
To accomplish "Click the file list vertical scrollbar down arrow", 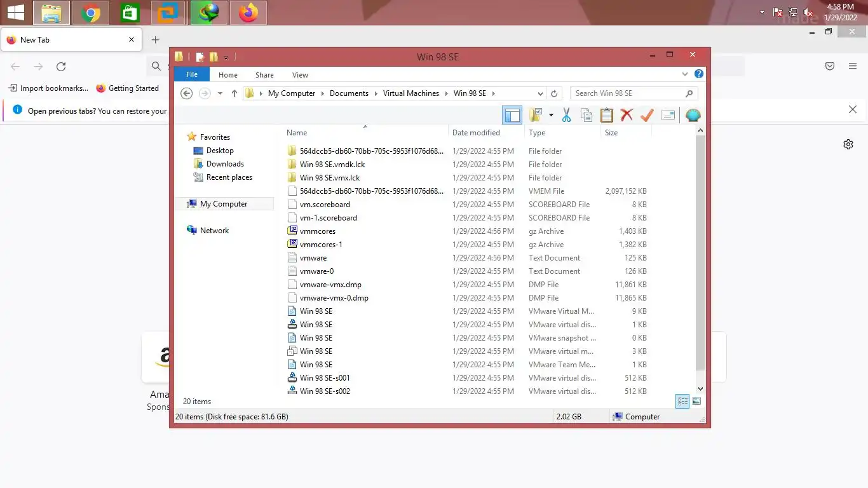I will [x=701, y=388].
